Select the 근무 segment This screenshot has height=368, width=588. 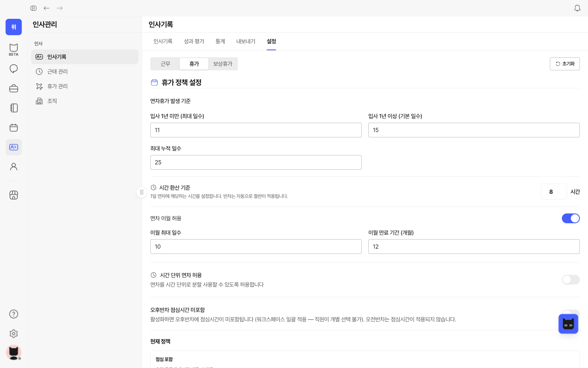pos(165,64)
